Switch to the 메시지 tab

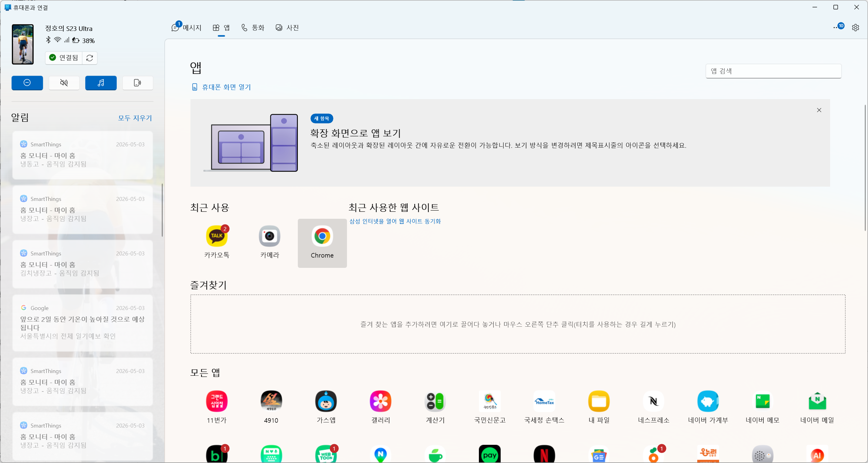click(x=186, y=28)
